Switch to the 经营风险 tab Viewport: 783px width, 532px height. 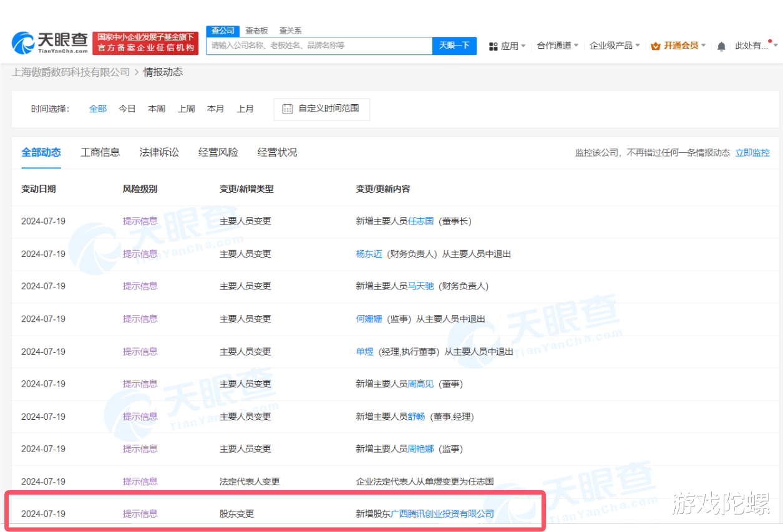(x=218, y=152)
